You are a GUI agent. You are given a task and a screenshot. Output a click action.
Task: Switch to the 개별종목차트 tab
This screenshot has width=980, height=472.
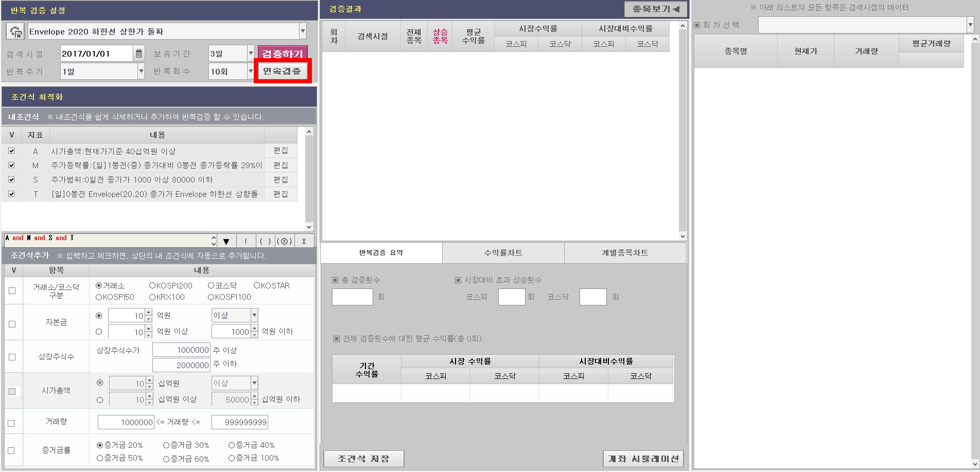click(625, 253)
